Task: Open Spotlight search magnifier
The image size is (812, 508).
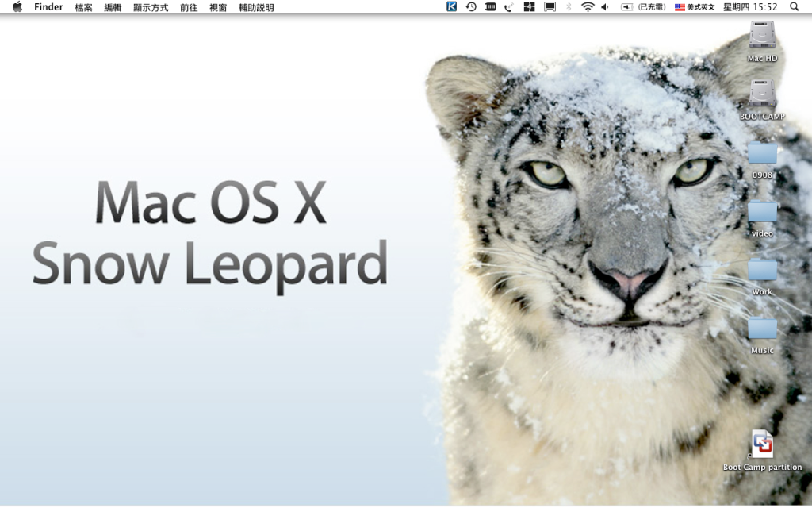Action: point(794,6)
